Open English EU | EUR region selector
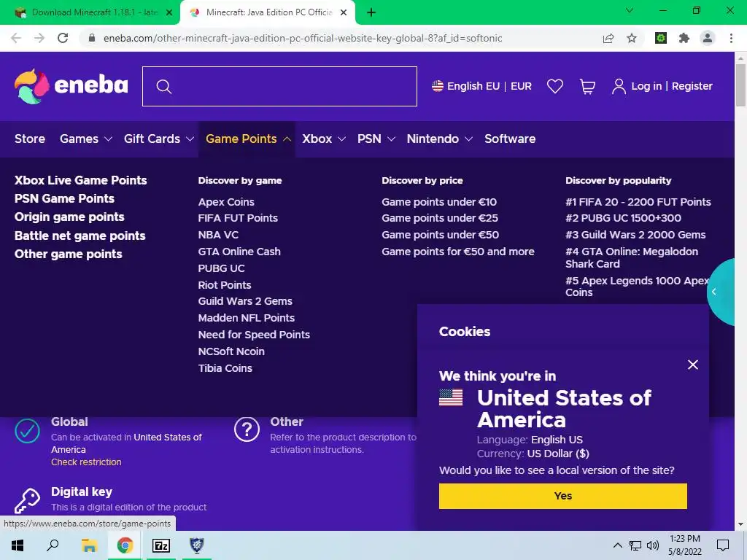 pos(481,86)
